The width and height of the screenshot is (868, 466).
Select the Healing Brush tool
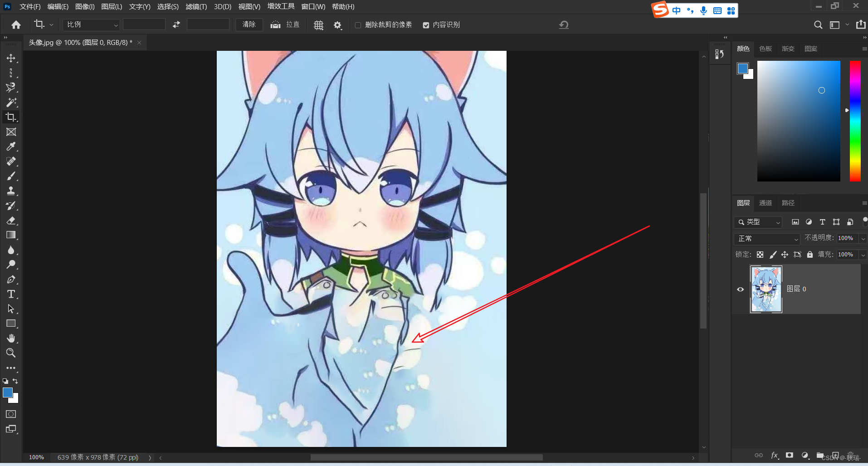(x=11, y=161)
